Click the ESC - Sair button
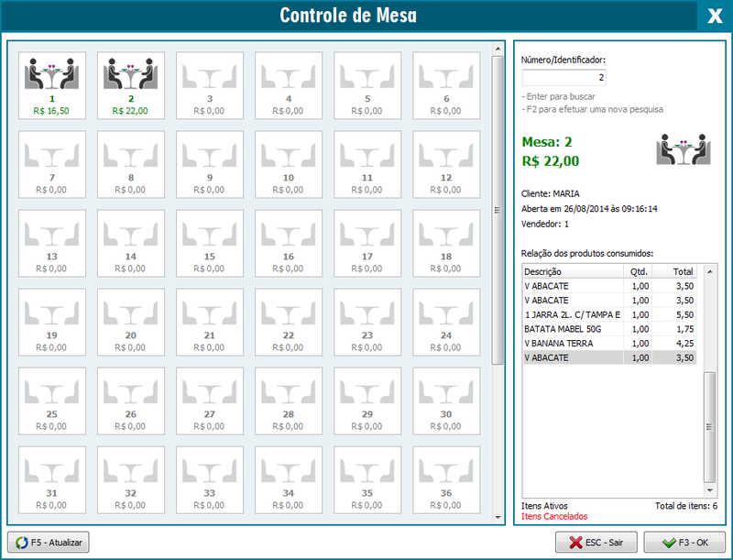733x560 pixels. tap(596, 543)
